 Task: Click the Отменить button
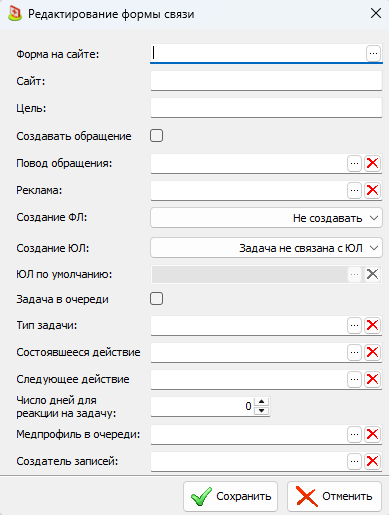(334, 496)
